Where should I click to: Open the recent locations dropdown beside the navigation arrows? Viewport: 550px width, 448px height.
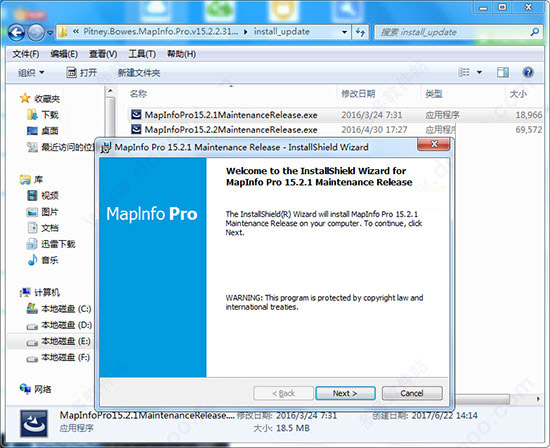[50, 33]
